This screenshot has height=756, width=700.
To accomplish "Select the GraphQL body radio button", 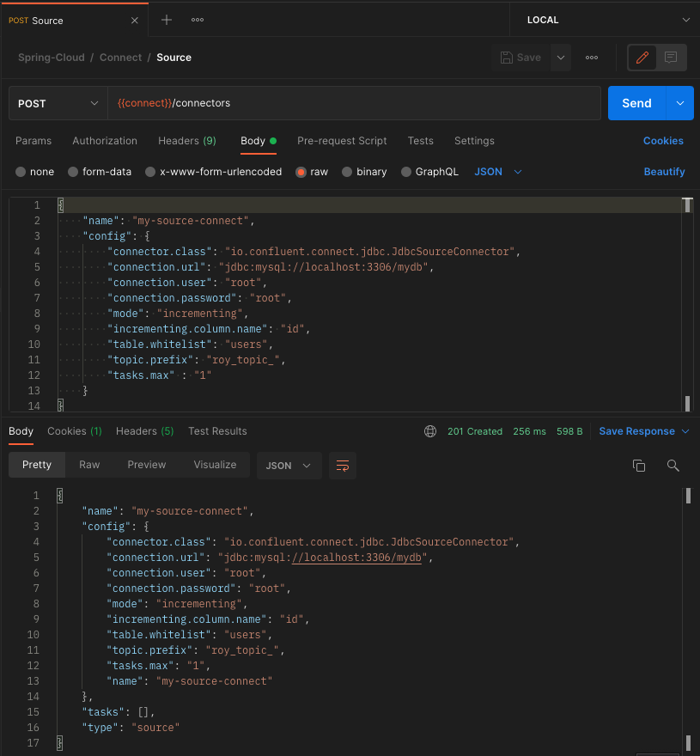I will [x=407, y=172].
